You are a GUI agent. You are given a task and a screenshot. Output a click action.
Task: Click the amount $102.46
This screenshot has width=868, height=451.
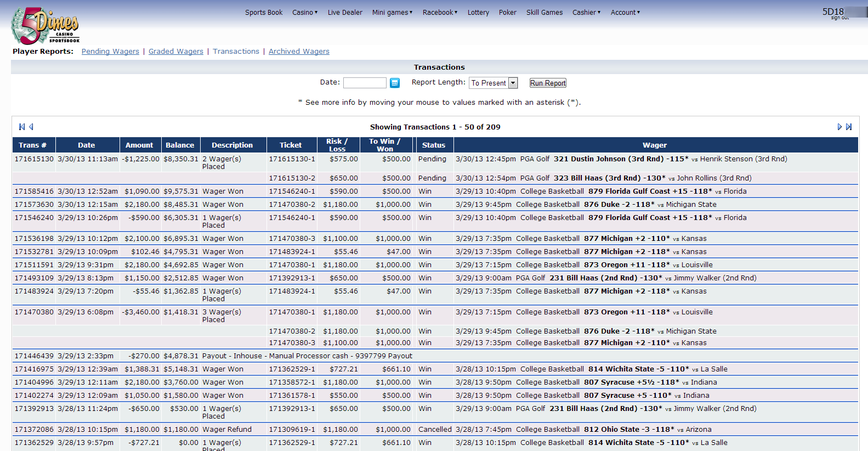point(145,252)
